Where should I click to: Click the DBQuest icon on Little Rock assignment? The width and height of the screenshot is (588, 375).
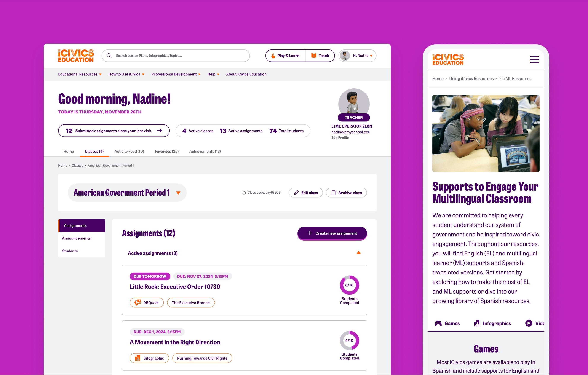coord(138,302)
